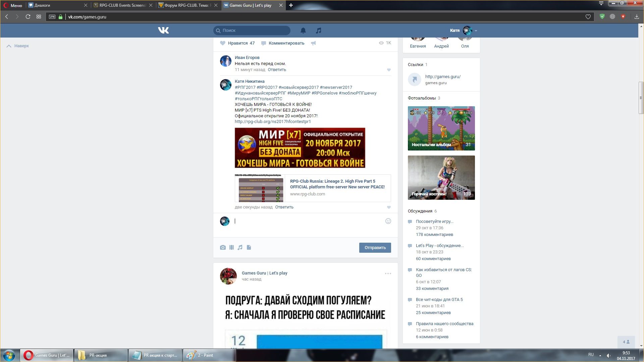The width and height of the screenshot is (644, 362).
Task: Open the Games Guru | Let's play post author
Action: pos(264,273)
